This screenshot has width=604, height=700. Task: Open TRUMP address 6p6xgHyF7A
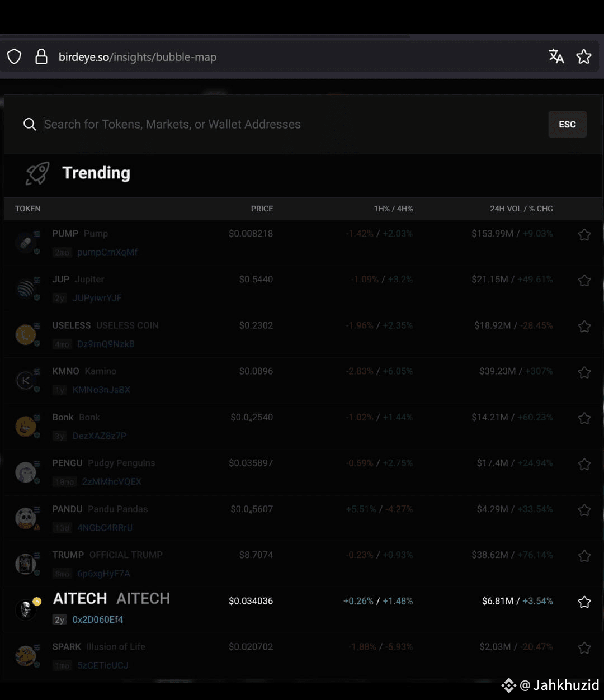(x=103, y=573)
